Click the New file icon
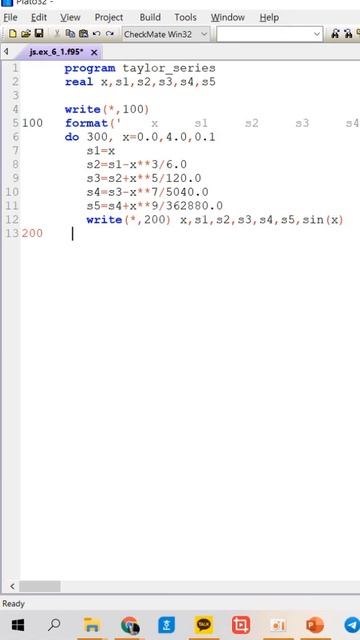360x640 pixels. (x=12, y=34)
